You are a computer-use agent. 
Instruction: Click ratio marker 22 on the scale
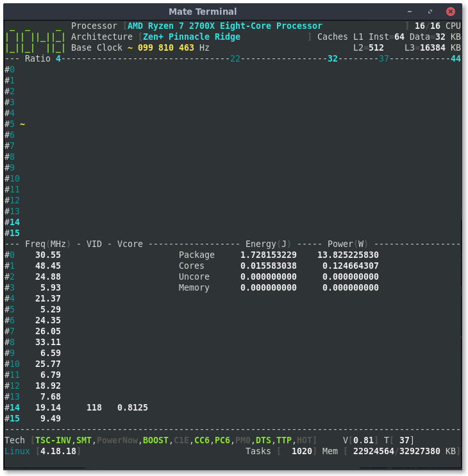[x=235, y=58]
